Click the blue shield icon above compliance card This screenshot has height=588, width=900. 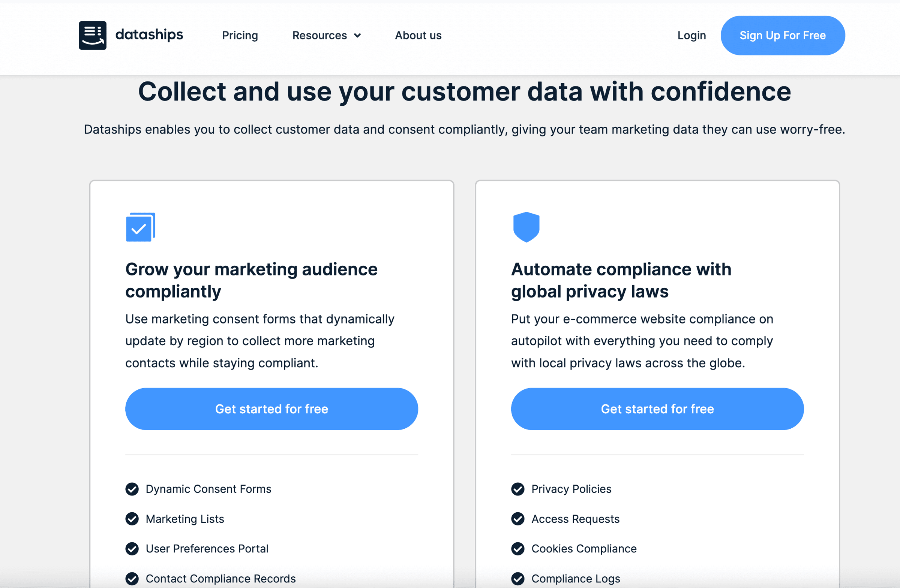point(526,227)
